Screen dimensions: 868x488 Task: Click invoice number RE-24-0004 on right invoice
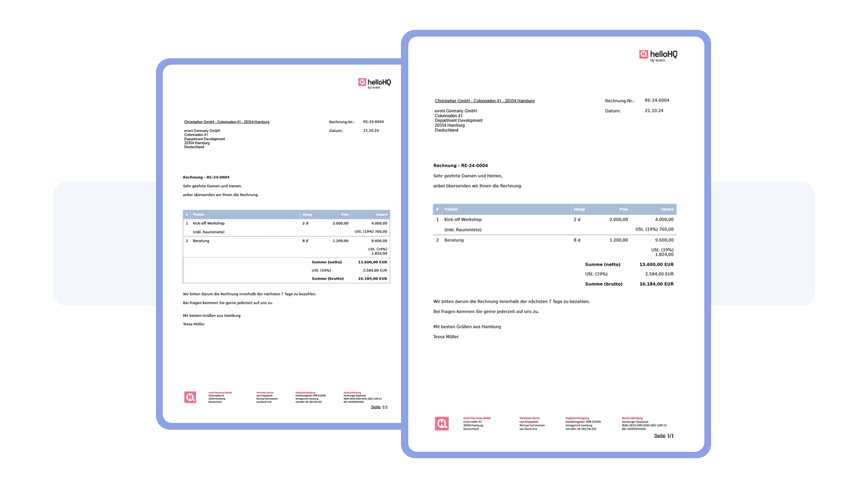tap(656, 100)
